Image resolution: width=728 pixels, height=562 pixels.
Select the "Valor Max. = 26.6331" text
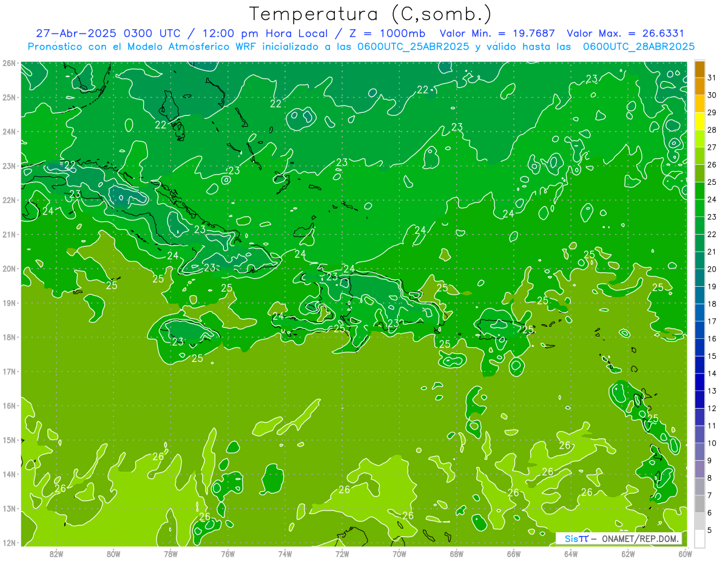625,33
